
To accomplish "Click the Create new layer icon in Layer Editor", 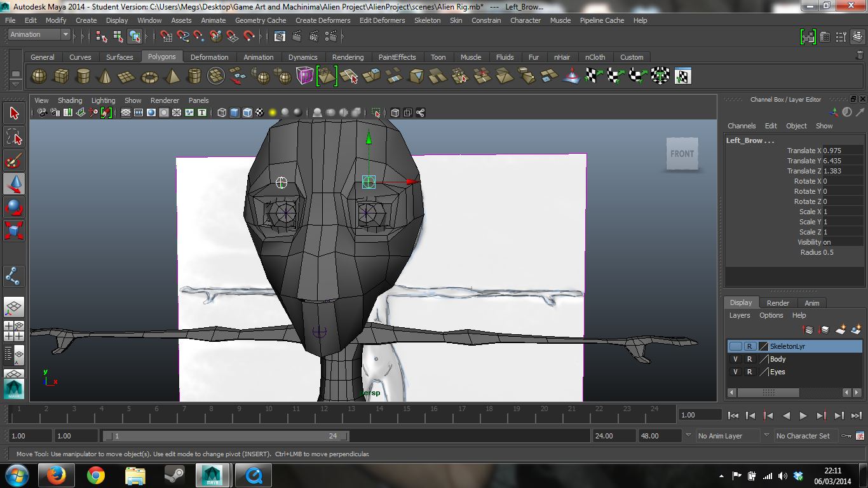I will click(840, 329).
